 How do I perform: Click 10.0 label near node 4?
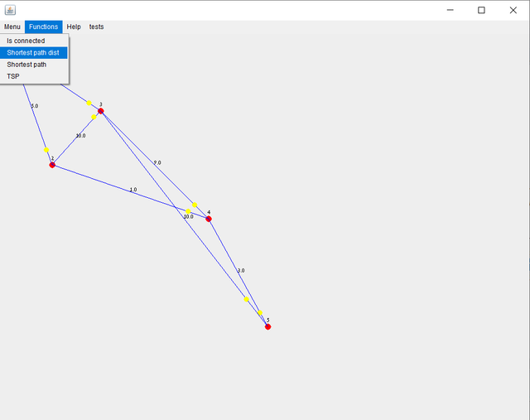188,216
